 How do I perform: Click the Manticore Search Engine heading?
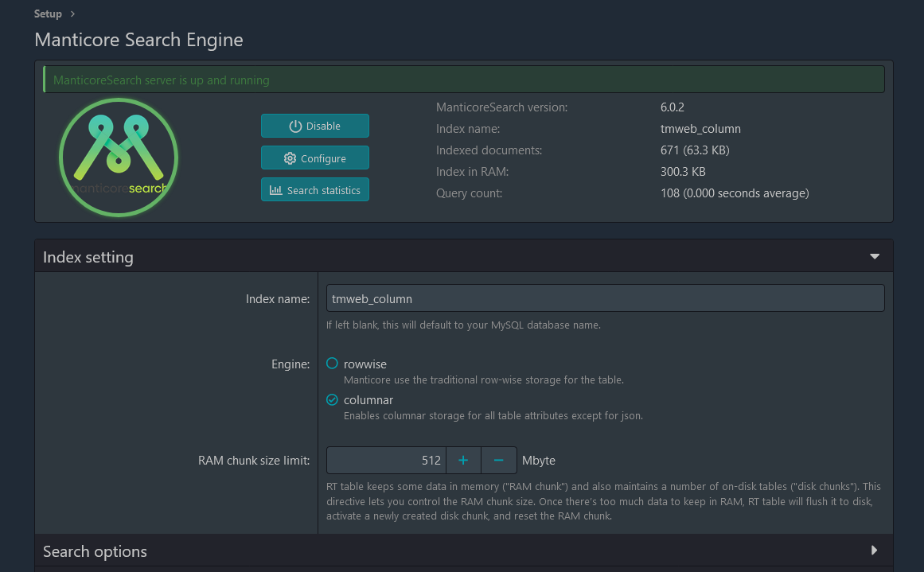coord(138,40)
